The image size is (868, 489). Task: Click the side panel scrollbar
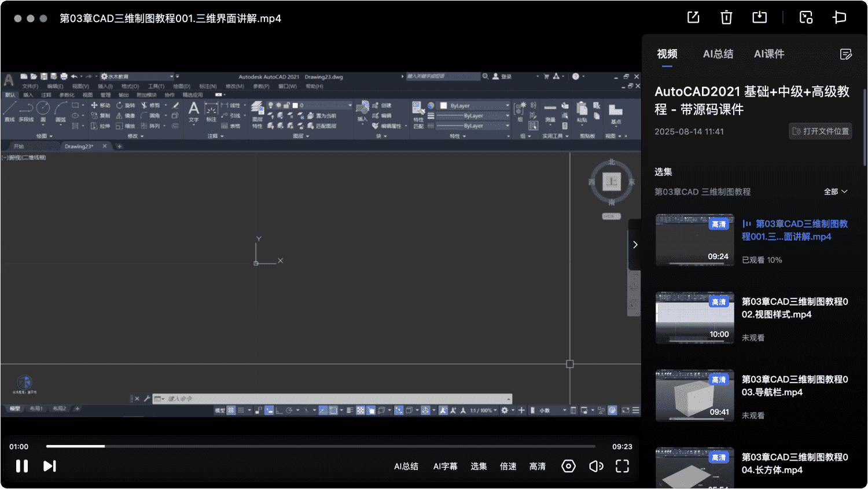point(865,127)
